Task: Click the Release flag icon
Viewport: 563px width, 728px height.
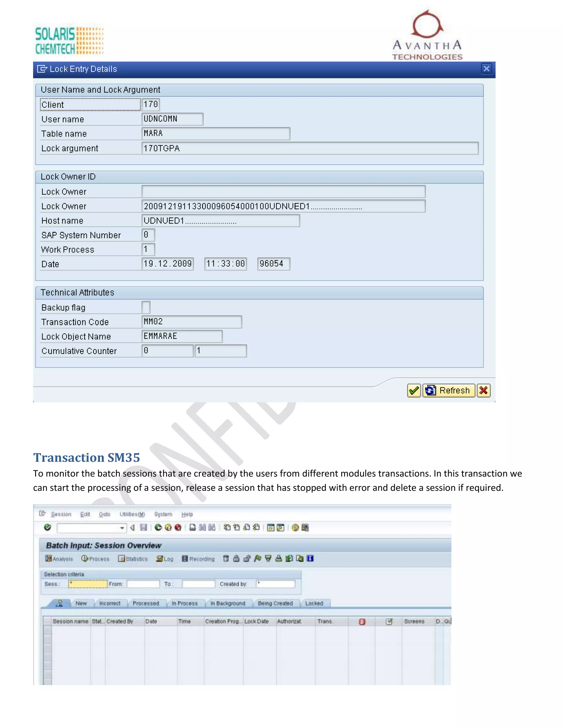Action: tap(257, 558)
